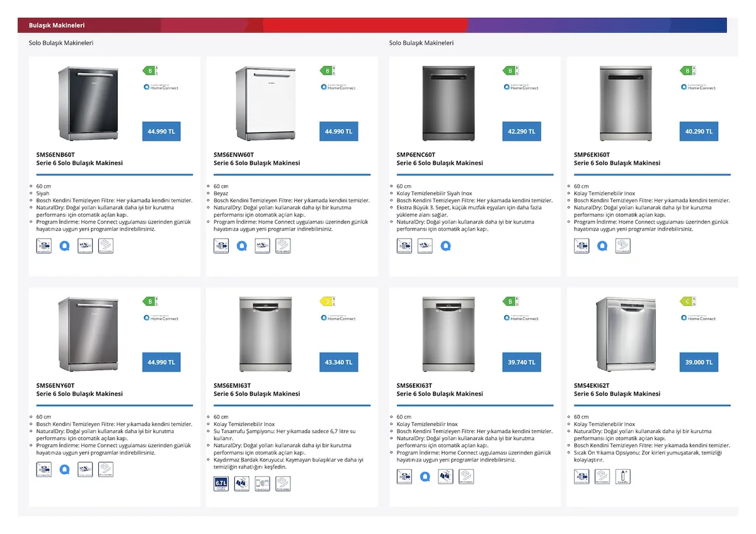The height and width of the screenshot is (534, 756).
Task: Click the rack loading feature icon under SMP6ENC60T
Action: point(425,246)
